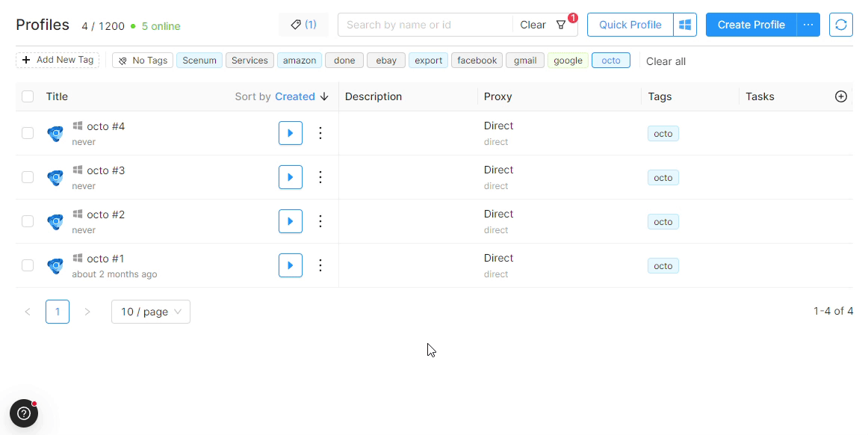Start the octo #4 profile with play icon
The height and width of the screenshot is (435, 868).
pos(290,133)
